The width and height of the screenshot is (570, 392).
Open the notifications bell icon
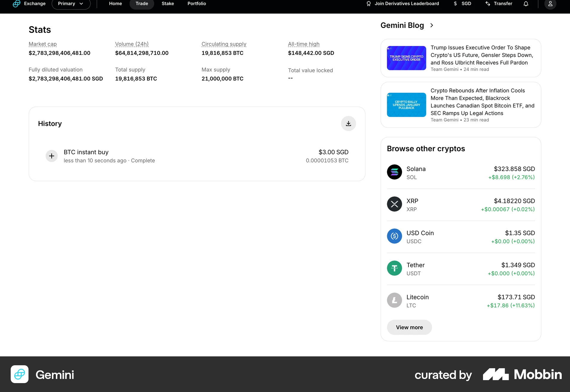[526, 4]
